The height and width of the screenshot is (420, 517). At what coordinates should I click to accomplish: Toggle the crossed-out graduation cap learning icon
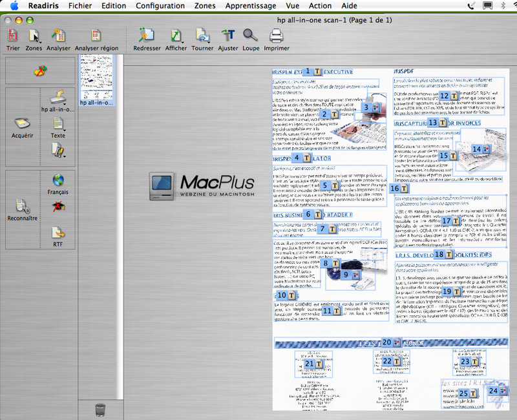click(58, 207)
